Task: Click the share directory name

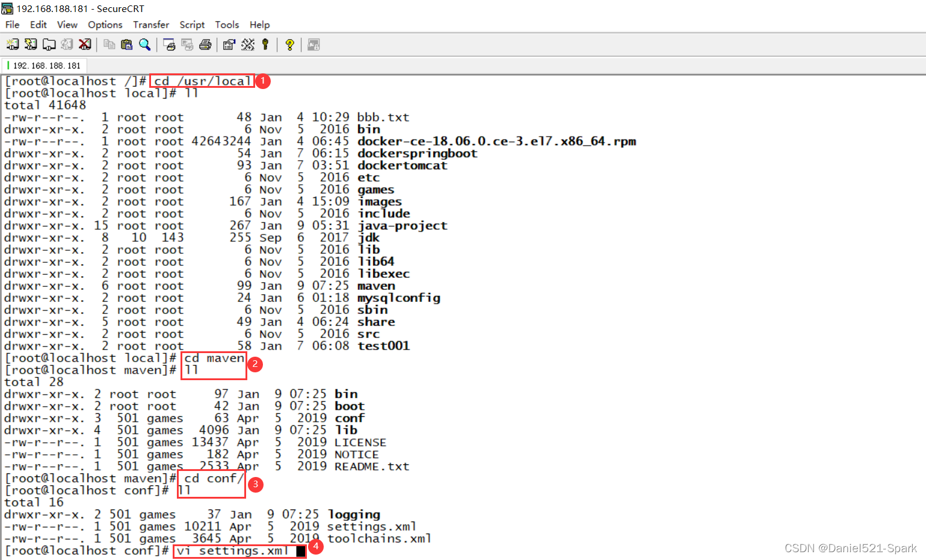Action: [376, 322]
